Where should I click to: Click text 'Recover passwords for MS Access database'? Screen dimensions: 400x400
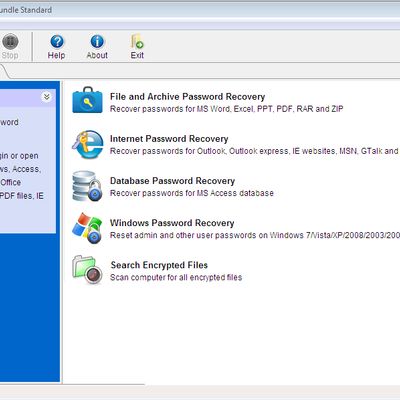[x=192, y=193]
